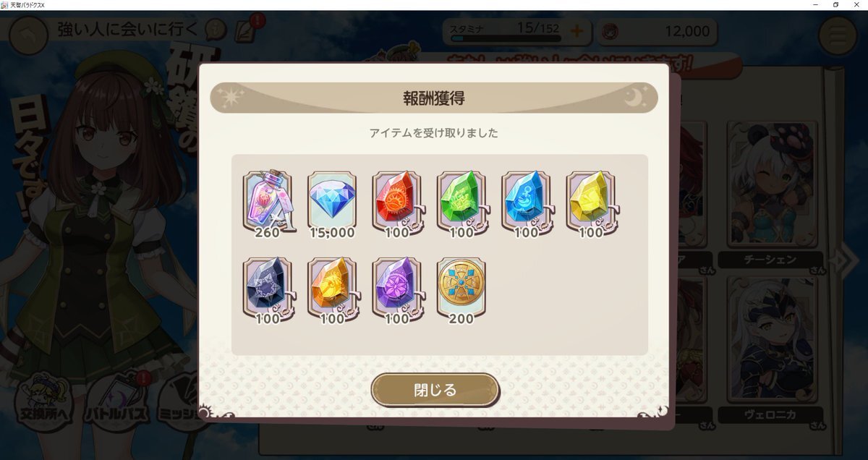Click the stamina progress bar
This screenshot has width=868, height=460.
(x=505, y=39)
